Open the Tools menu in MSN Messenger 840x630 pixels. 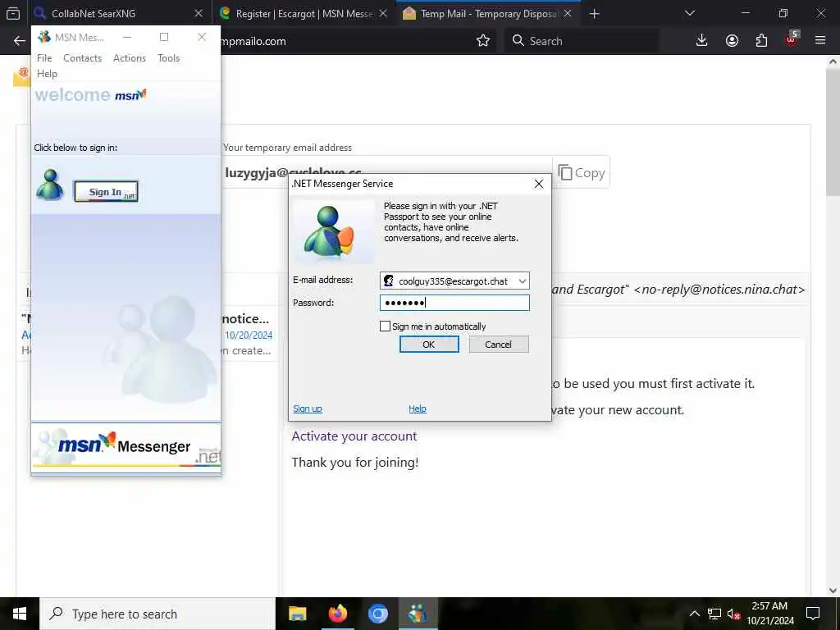[169, 58]
